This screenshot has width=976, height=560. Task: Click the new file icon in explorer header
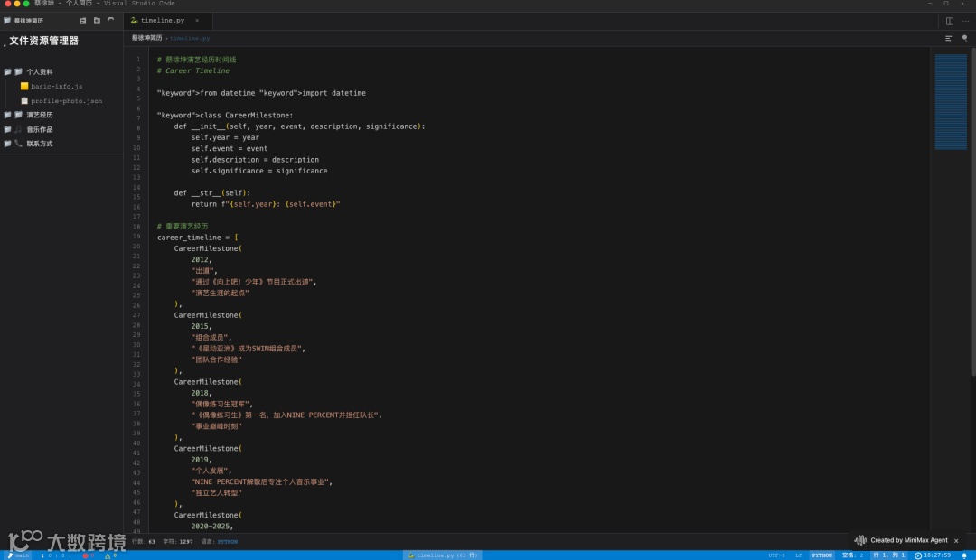pos(83,20)
